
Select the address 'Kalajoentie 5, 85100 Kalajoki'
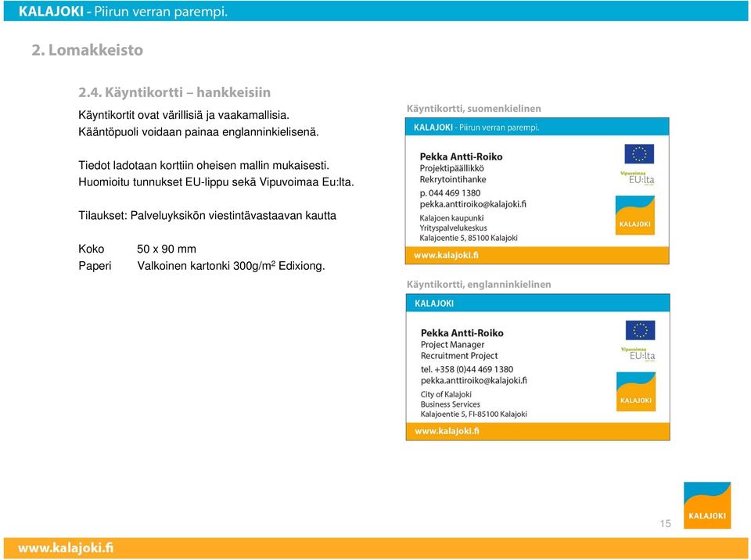[469, 238]
